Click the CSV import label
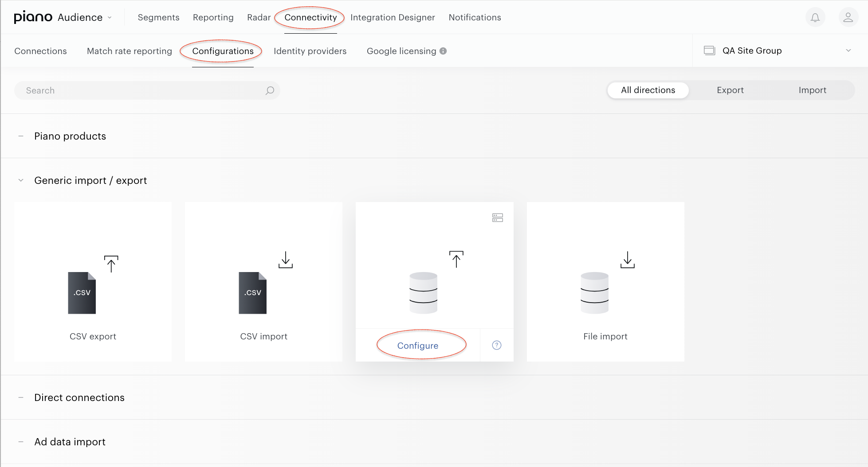 263,336
